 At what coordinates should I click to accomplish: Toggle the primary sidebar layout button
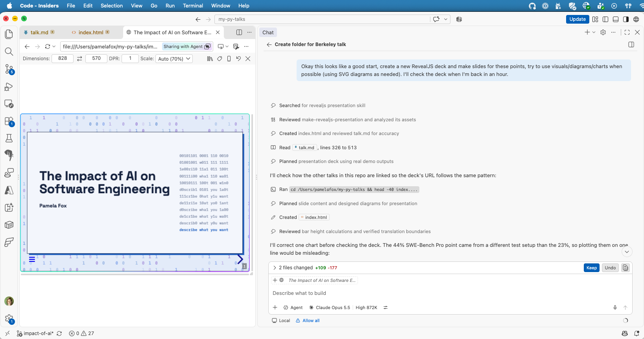(605, 19)
